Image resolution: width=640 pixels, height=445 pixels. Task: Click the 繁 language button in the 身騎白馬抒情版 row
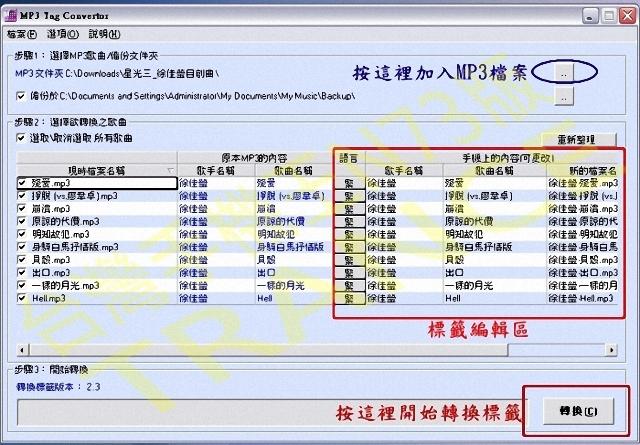click(349, 247)
